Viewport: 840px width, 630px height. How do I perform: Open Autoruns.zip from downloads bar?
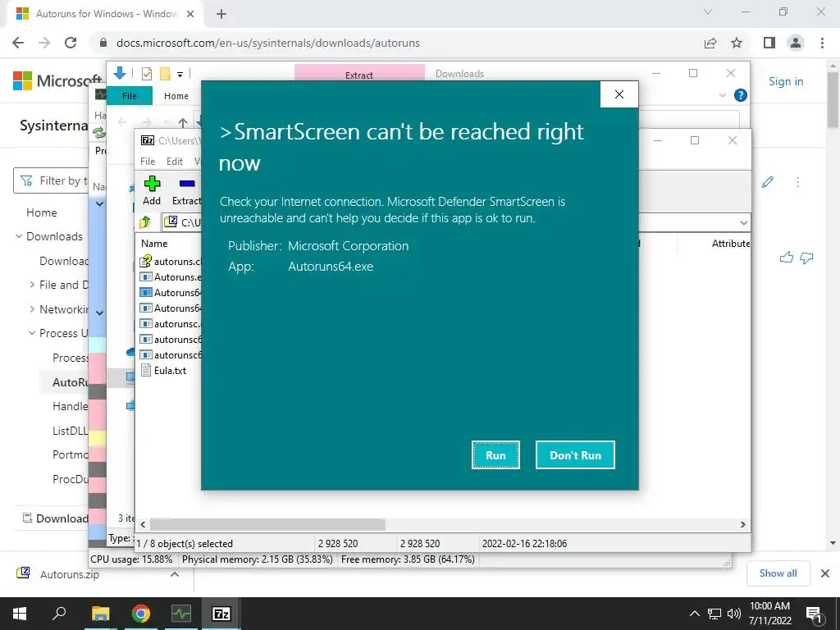pos(69,574)
